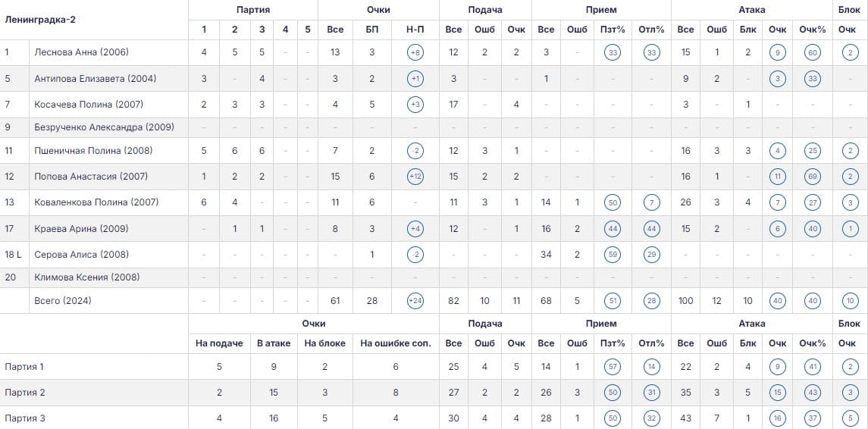Click attack points badge 16 in Партия 3

coord(777,418)
